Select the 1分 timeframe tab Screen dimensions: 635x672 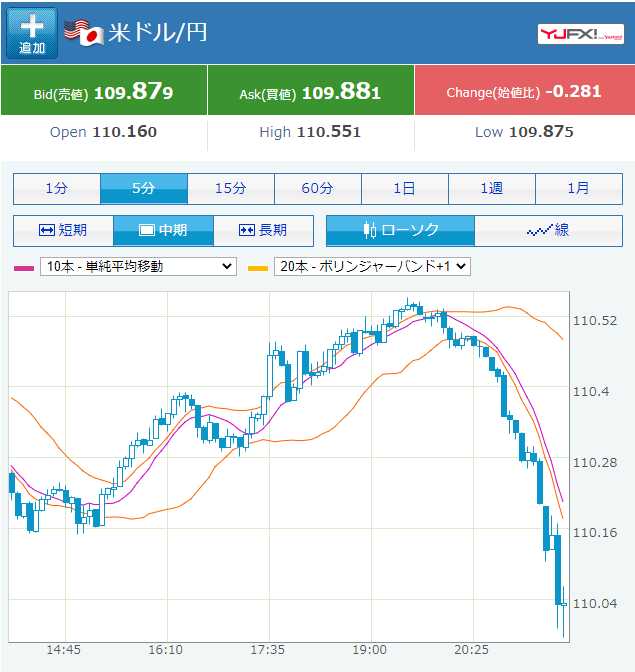click(x=57, y=189)
